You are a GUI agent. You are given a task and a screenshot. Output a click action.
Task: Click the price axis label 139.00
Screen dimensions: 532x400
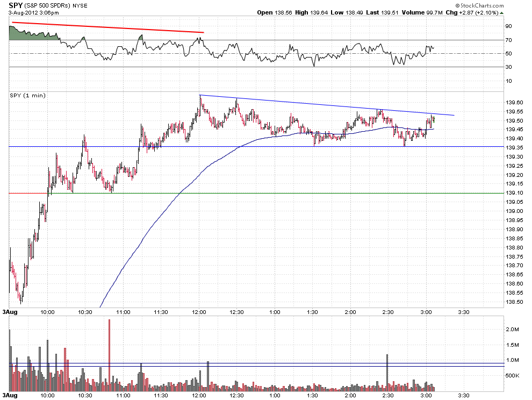tap(514, 211)
